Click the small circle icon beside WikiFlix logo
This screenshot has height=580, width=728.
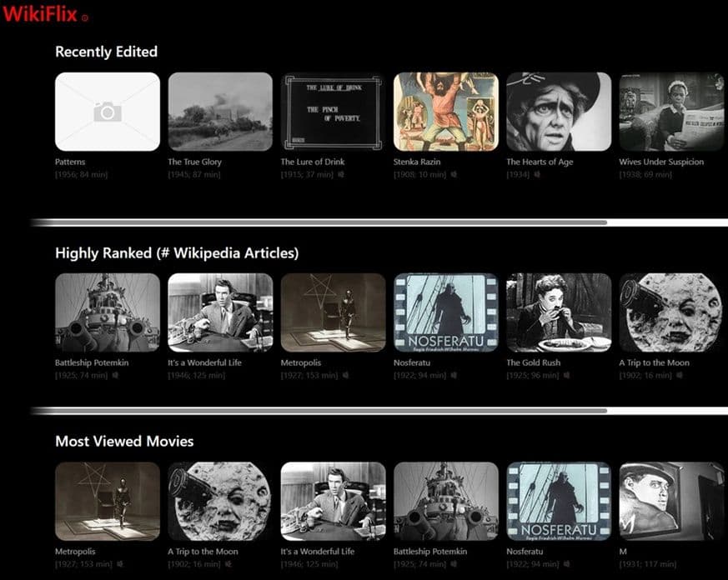[x=84, y=18]
